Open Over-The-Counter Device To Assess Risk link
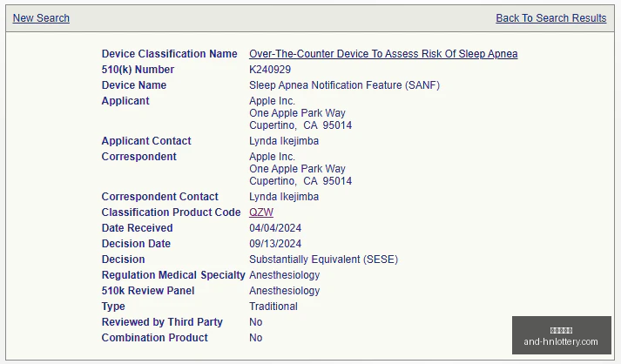Image resolution: width=621 pixels, height=364 pixels. pyautogui.click(x=383, y=54)
